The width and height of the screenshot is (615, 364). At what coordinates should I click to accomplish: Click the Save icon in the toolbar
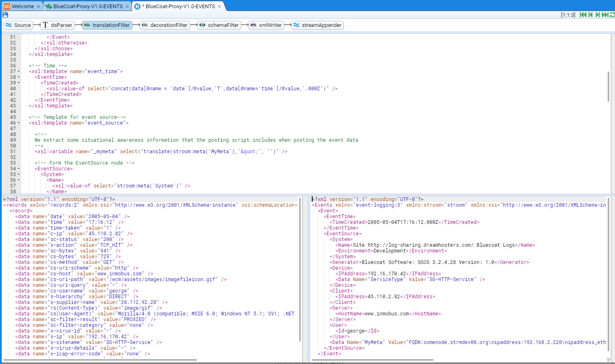point(5,15)
